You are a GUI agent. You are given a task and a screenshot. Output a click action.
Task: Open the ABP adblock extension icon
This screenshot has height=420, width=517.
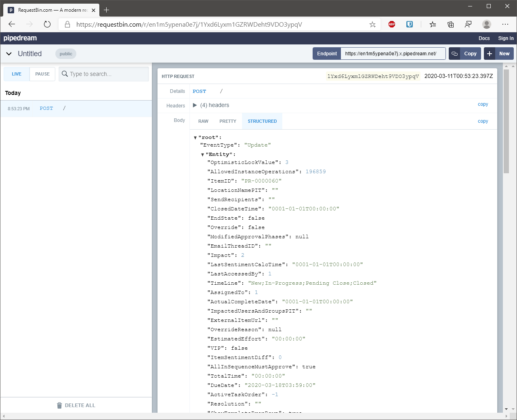point(392,24)
